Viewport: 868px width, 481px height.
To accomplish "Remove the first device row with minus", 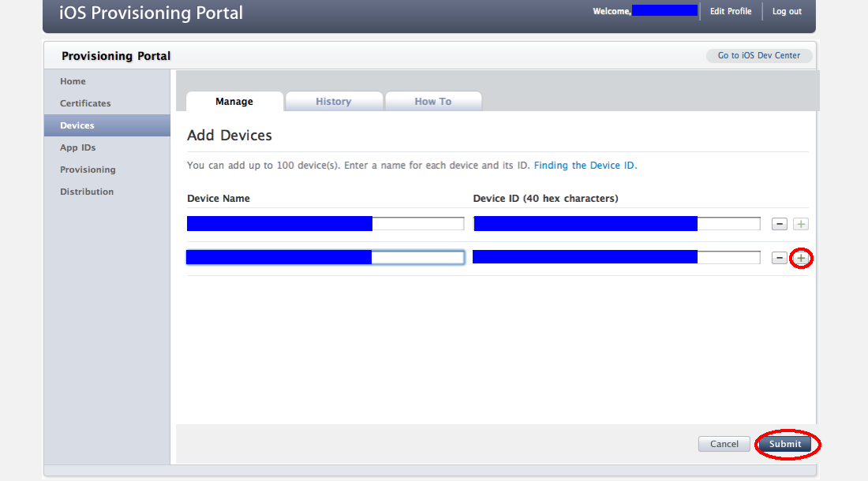I will pyautogui.click(x=780, y=224).
